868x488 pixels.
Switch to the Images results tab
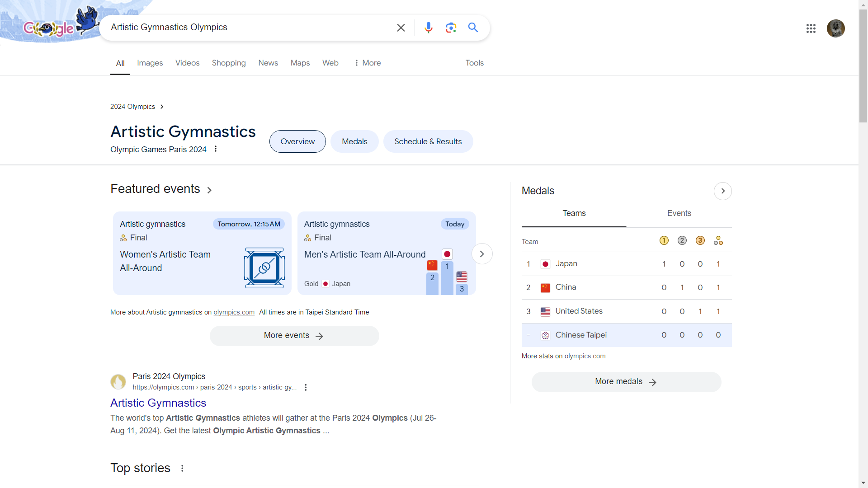150,63
